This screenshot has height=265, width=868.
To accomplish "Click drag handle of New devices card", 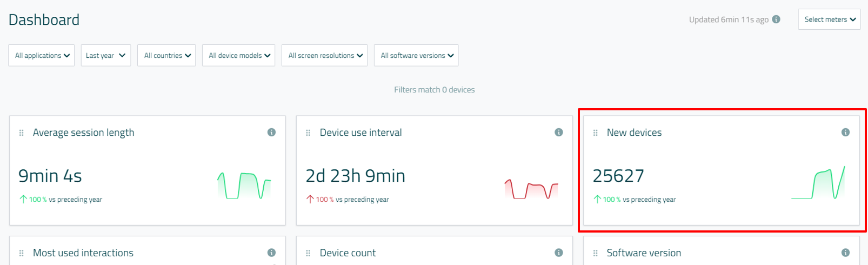I will click(595, 133).
